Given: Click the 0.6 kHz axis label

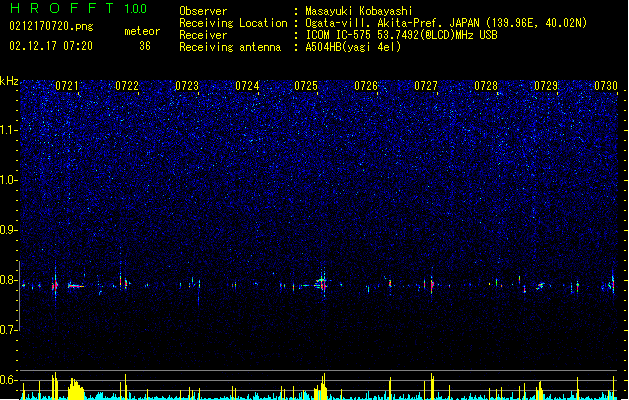Looking at the screenshot, I should coord(8,380).
